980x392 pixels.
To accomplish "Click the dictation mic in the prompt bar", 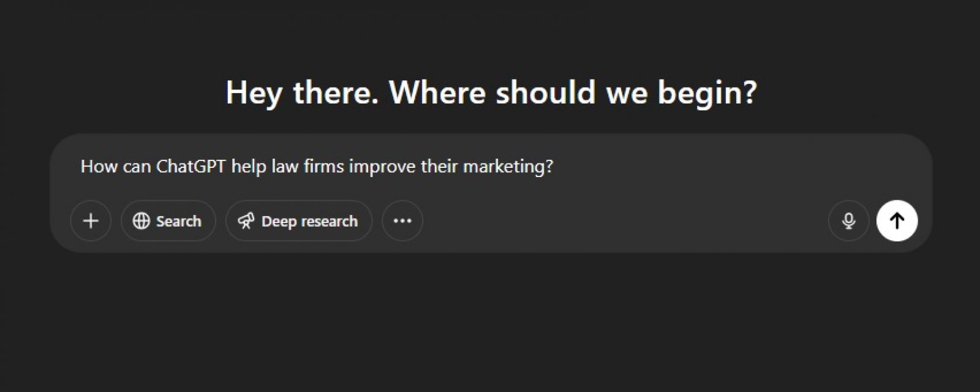I will tap(848, 221).
